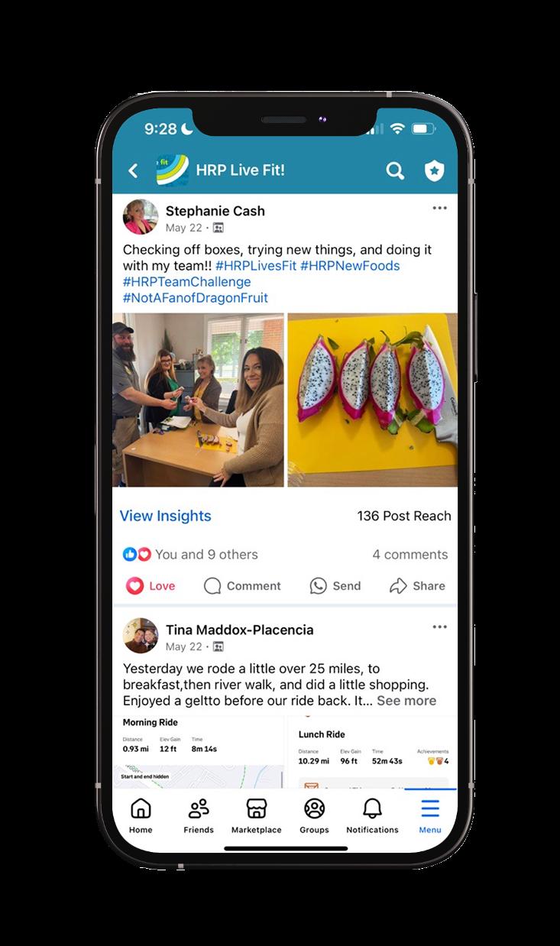Open search with the magnifier icon
The width and height of the screenshot is (560, 946).
point(395,170)
